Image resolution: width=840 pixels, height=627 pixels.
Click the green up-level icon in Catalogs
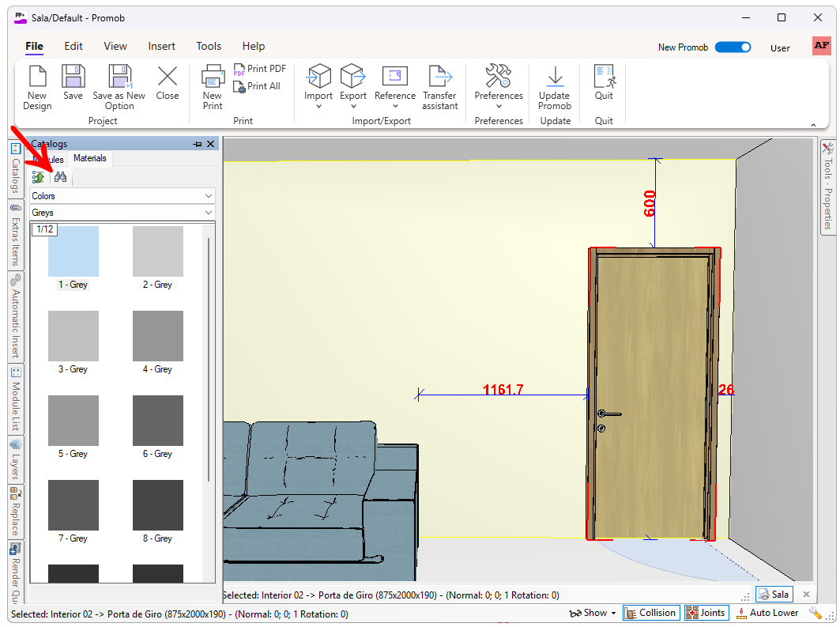(x=38, y=177)
